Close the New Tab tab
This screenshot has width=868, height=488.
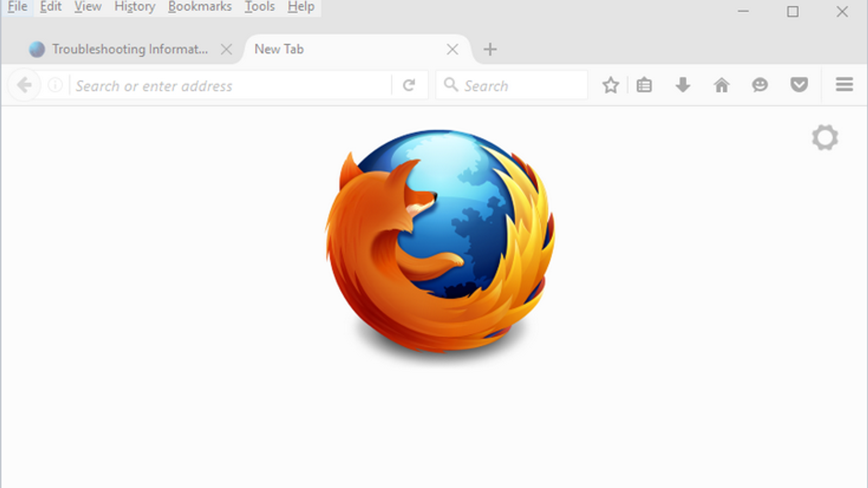tap(452, 49)
